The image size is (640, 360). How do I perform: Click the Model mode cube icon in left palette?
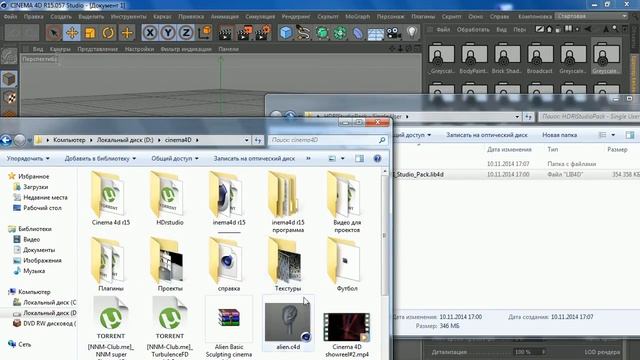9,79
